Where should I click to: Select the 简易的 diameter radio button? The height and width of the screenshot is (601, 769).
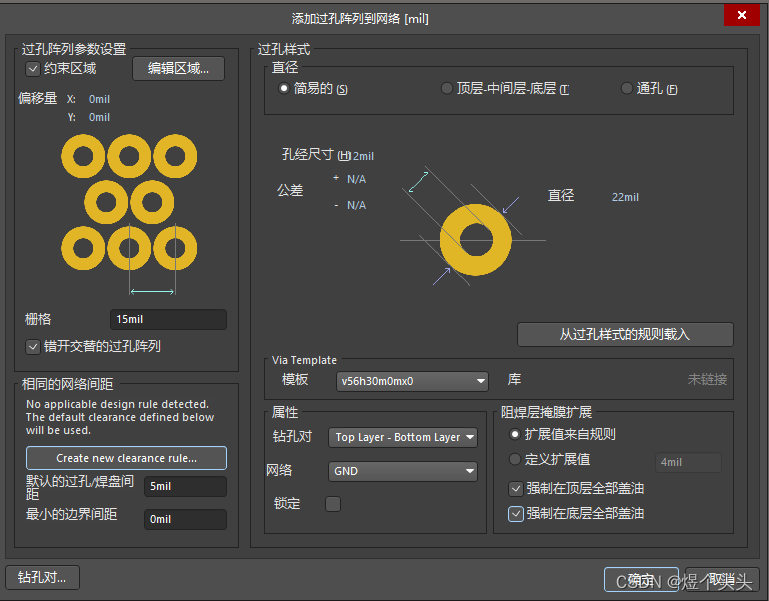coord(283,89)
